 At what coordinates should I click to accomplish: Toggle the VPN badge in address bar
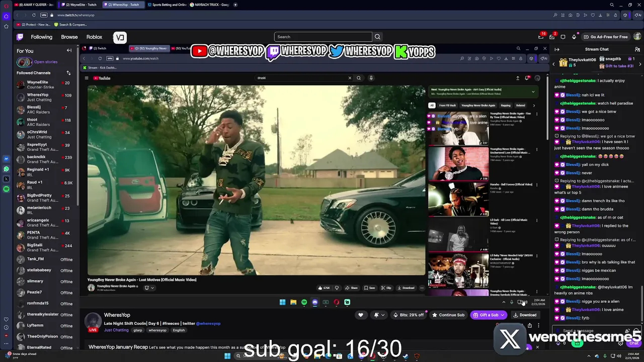(x=44, y=15)
